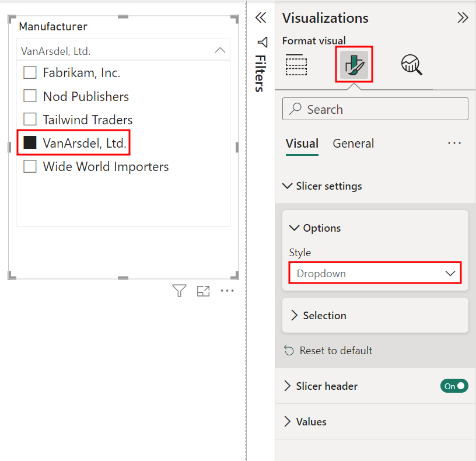
Task: Check the Tailwind Traders checkbox
Action: point(30,120)
